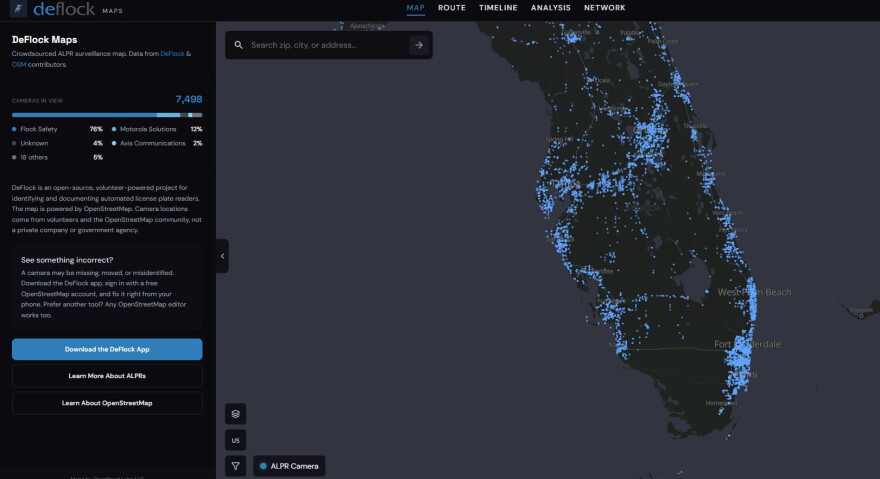Select the Motorola Solutions legend dot
The image size is (880, 479).
click(114, 129)
